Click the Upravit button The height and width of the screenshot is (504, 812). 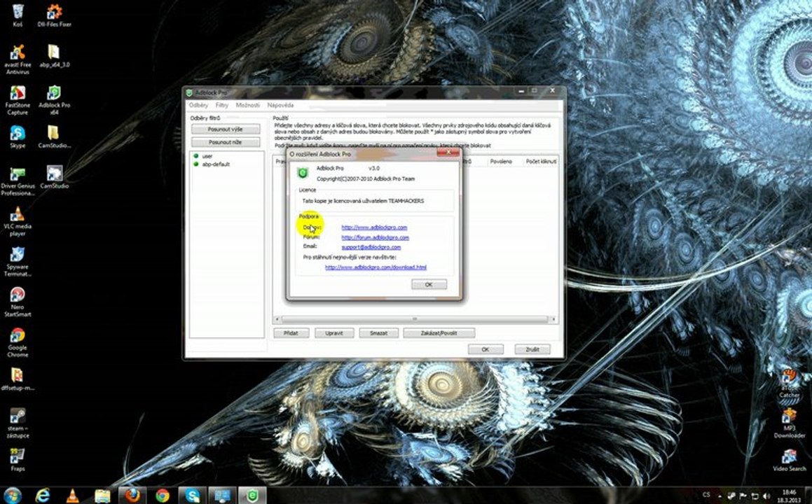coord(334,333)
